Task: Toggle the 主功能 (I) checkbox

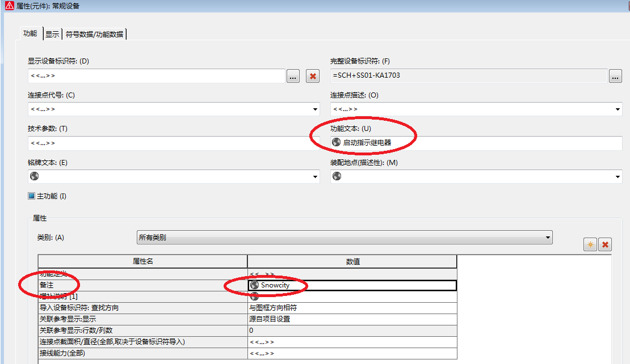Action: [32, 196]
